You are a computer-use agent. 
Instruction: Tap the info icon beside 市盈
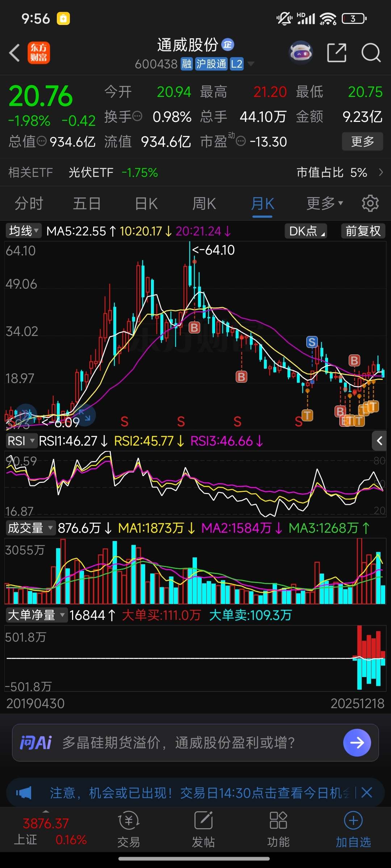click(x=241, y=141)
